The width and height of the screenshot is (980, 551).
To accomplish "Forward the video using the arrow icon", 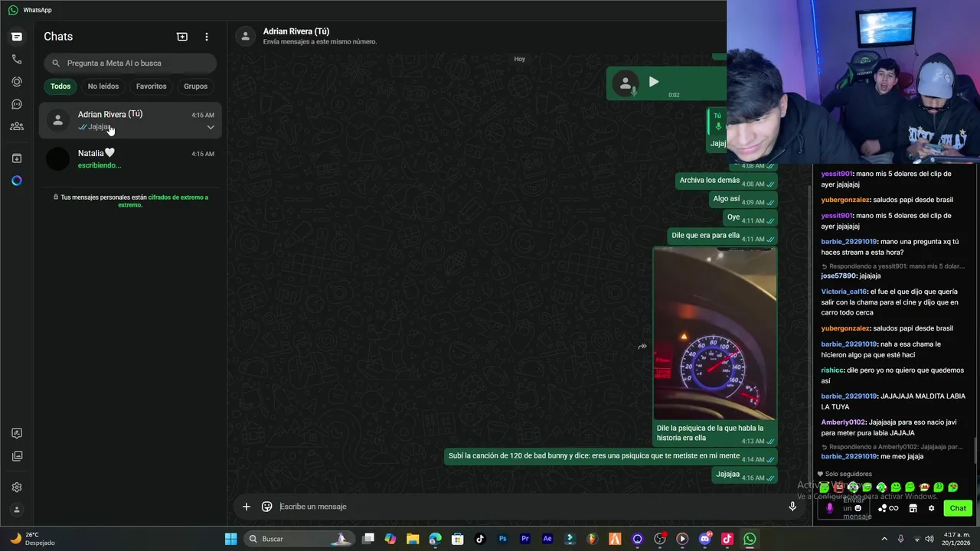I will [642, 347].
